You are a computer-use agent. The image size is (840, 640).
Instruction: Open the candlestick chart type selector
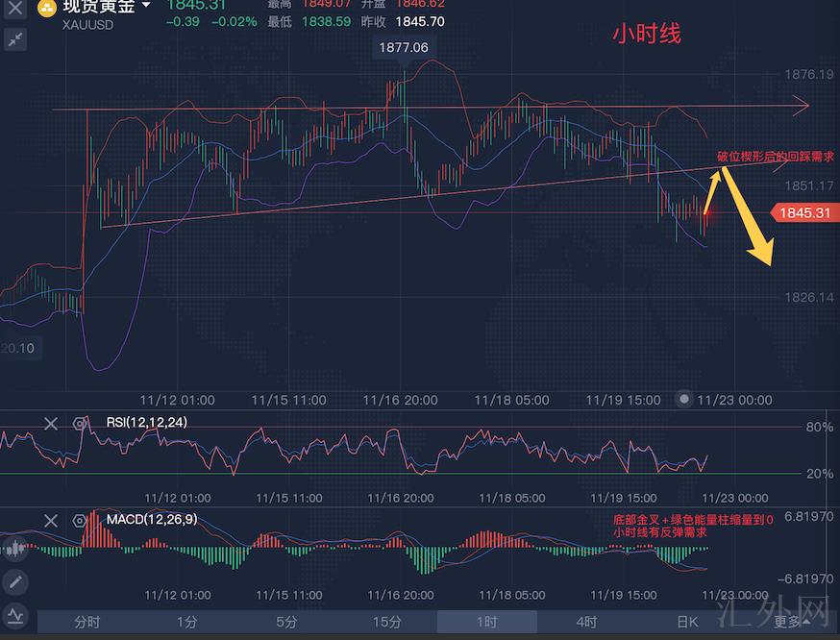[x=14, y=550]
